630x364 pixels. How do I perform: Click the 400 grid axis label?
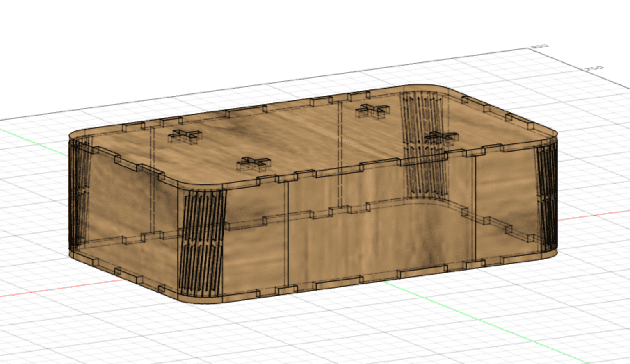[x=539, y=45]
